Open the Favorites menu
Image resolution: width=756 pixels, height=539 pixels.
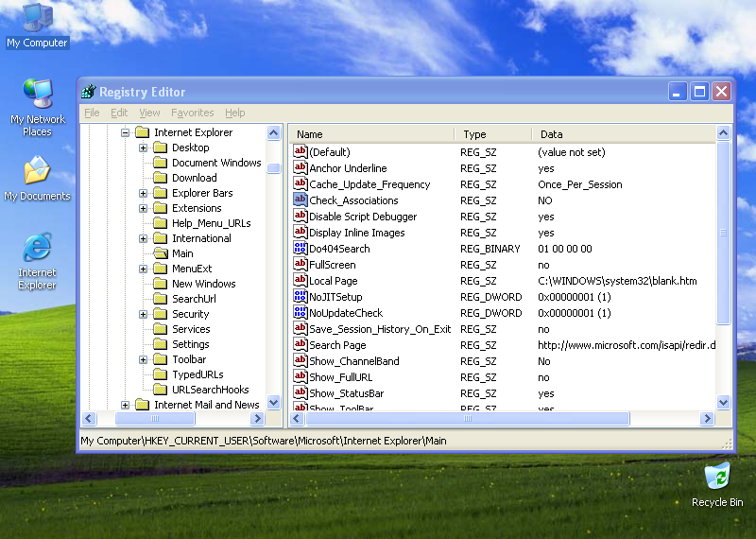tap(193, 113)
